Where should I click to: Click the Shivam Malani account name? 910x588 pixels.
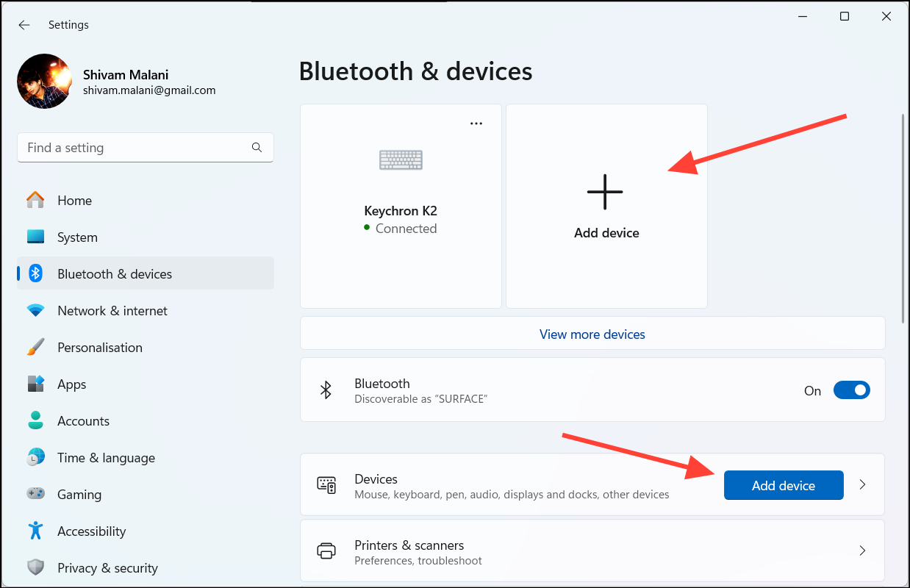coord(126,75)
